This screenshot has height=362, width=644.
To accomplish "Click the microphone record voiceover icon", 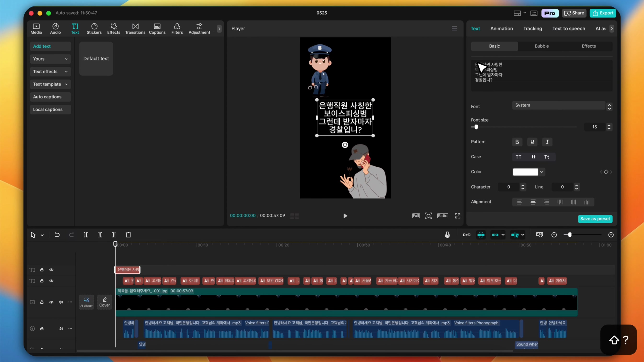I will coord(447,235).
